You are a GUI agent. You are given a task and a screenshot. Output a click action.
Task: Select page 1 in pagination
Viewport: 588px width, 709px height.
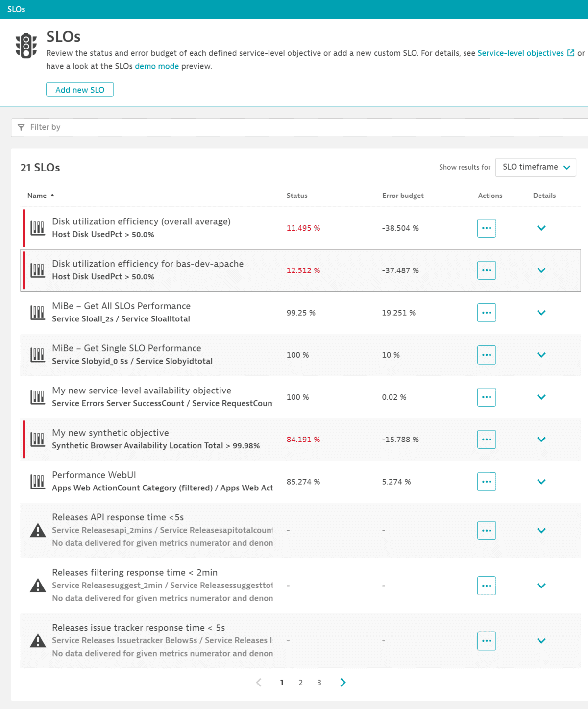point(282,683)
